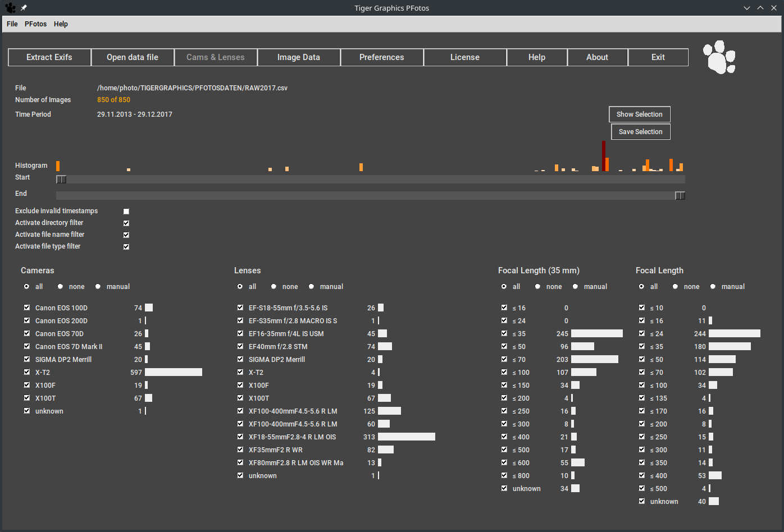Switch to the Image Data view

click(299, 57)
